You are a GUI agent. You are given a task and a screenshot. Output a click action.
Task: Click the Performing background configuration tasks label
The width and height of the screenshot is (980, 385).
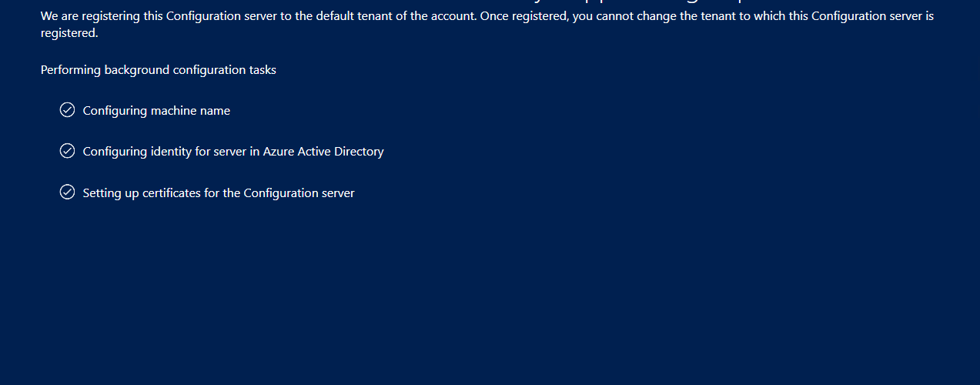[159, 70]
